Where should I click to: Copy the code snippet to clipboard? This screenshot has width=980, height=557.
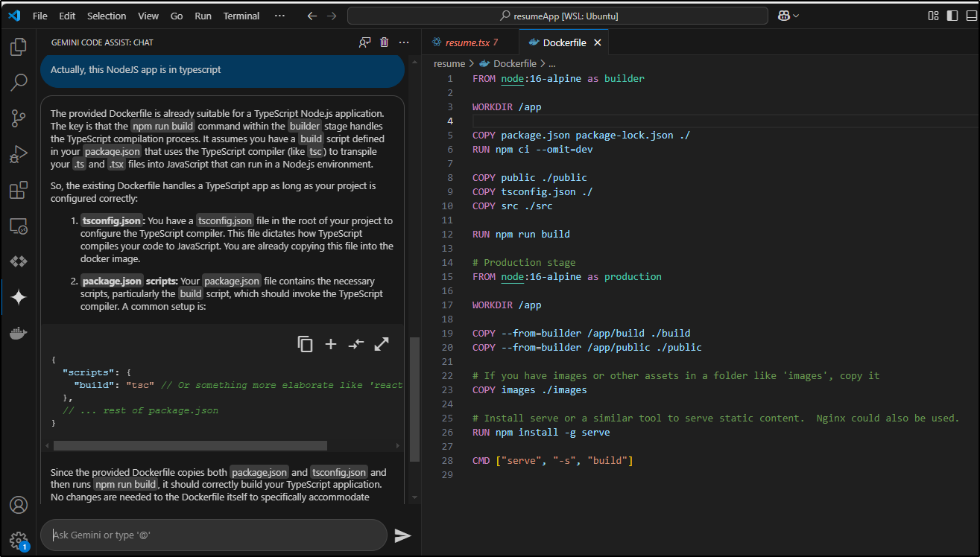tap(305, 344)
